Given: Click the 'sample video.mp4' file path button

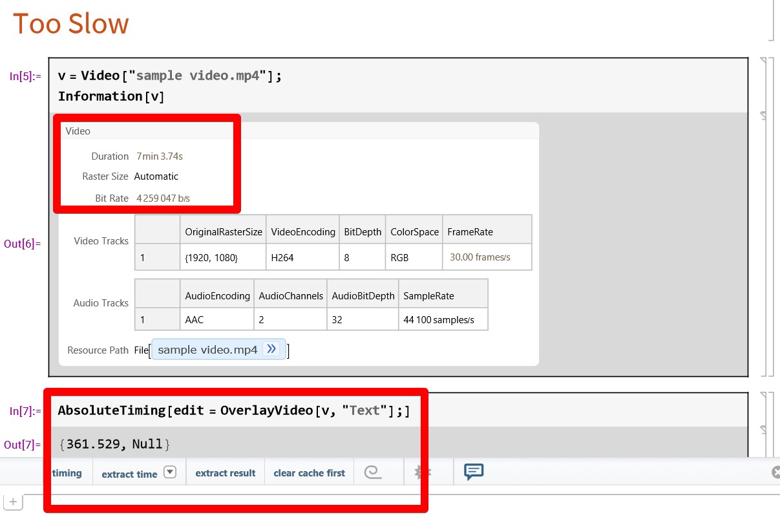Looking at the screenshot, I should 218,350.
